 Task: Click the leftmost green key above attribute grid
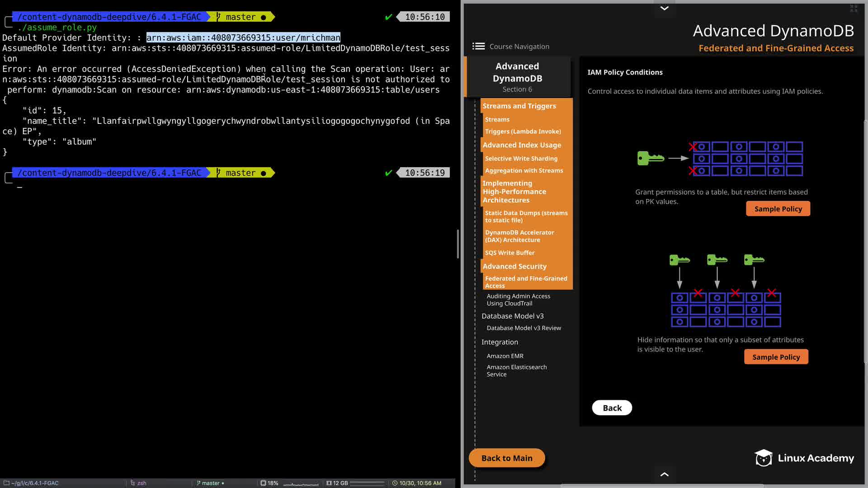[x=679, y=260]
